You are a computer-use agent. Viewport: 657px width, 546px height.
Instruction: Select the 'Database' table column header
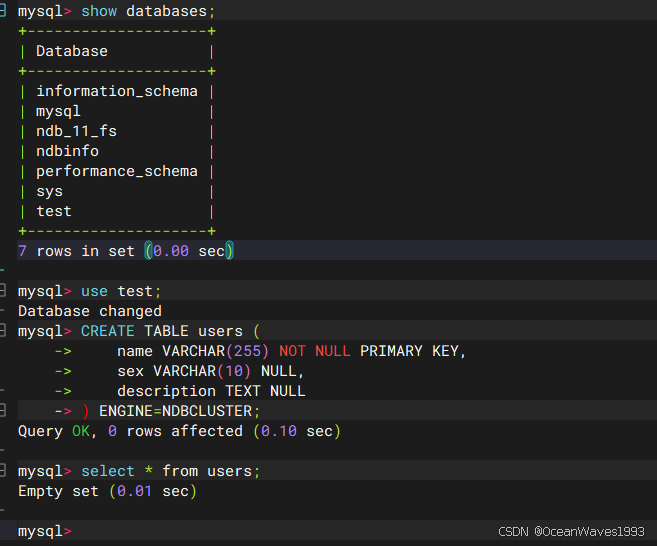click(x=72, y=51)
